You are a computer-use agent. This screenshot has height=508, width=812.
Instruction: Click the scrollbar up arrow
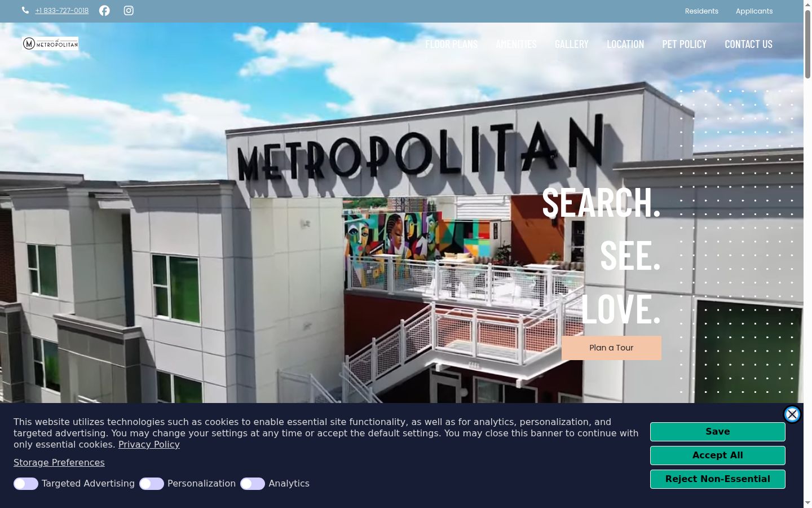click(x=807, y=4)
